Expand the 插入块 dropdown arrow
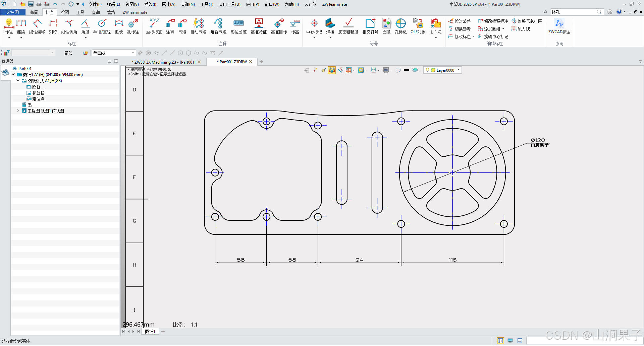This screenshot has width=644, height=346. click(436, 38)
